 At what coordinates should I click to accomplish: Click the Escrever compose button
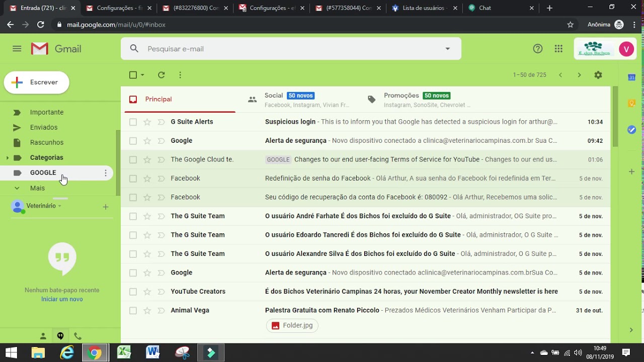[37, 82]
